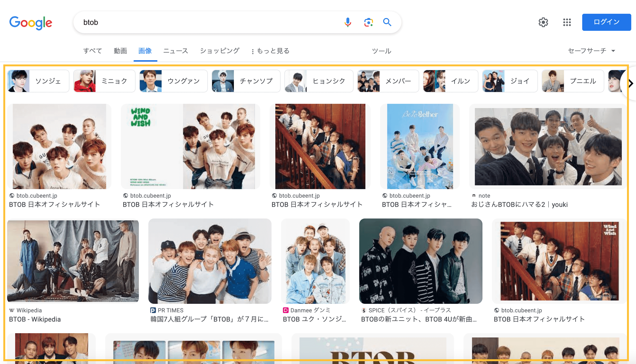This screenshot has width=636, height=364.
Task: Click the ログイン button
Action: [606, 22]
